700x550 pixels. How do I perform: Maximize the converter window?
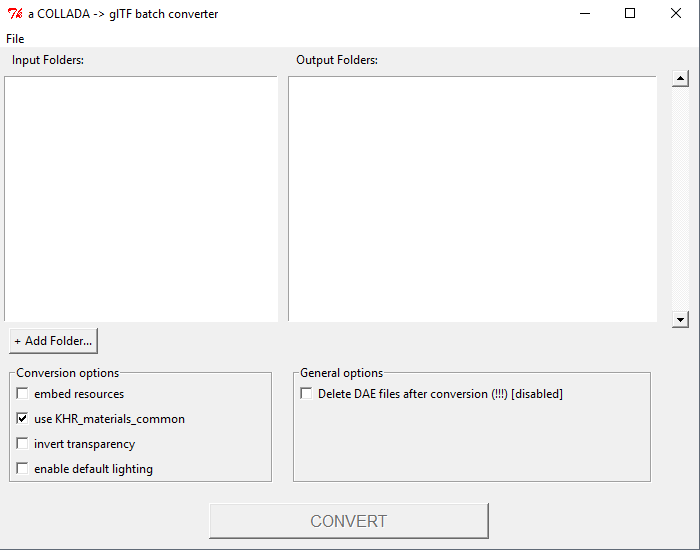click(x=630, y=13)
